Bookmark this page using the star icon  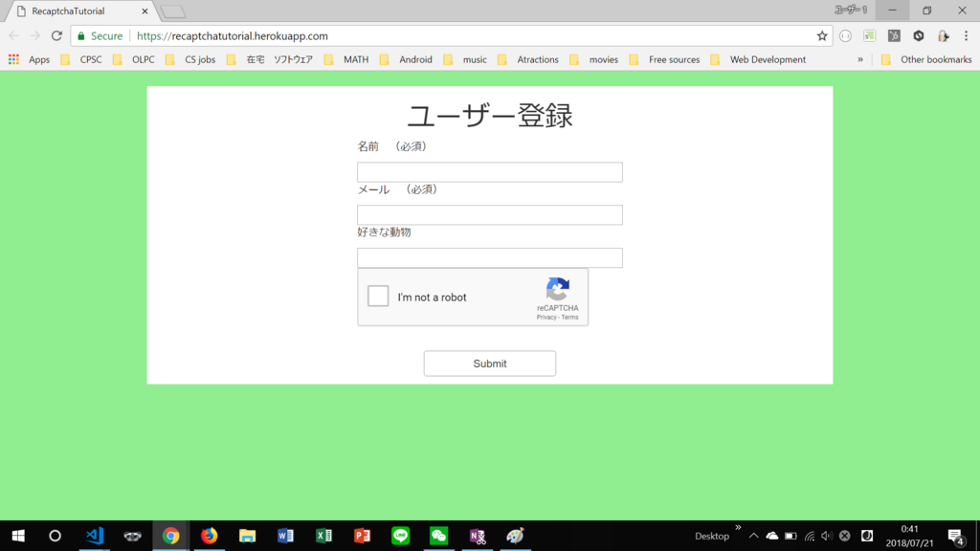pos(822,35)
